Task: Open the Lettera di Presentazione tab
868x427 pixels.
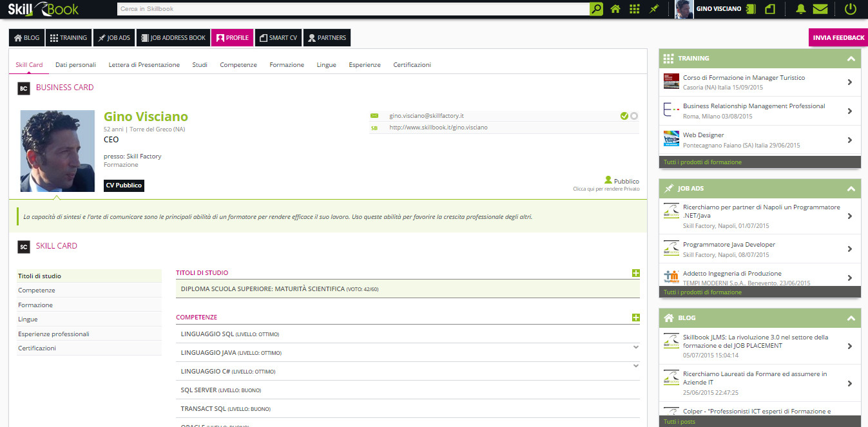Action: click(x=144, y=65)
